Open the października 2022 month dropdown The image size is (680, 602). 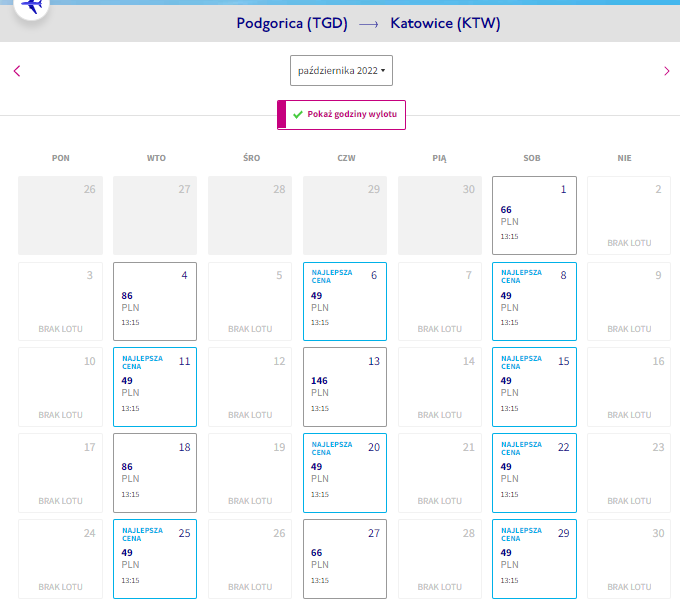341,70
